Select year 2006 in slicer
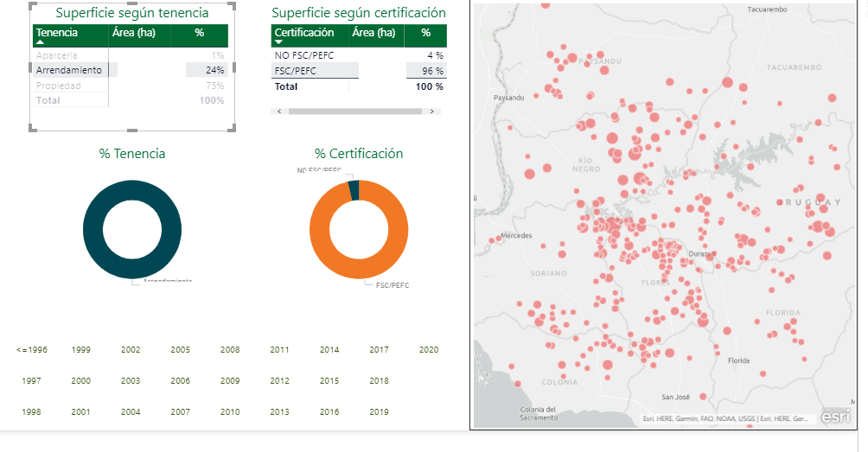 click(181, 380)
